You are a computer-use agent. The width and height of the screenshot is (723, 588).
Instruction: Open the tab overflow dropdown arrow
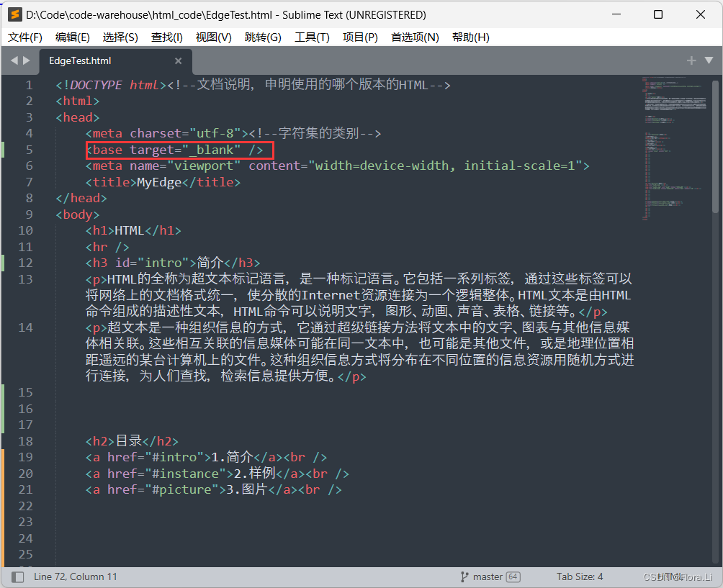[708, 60]
